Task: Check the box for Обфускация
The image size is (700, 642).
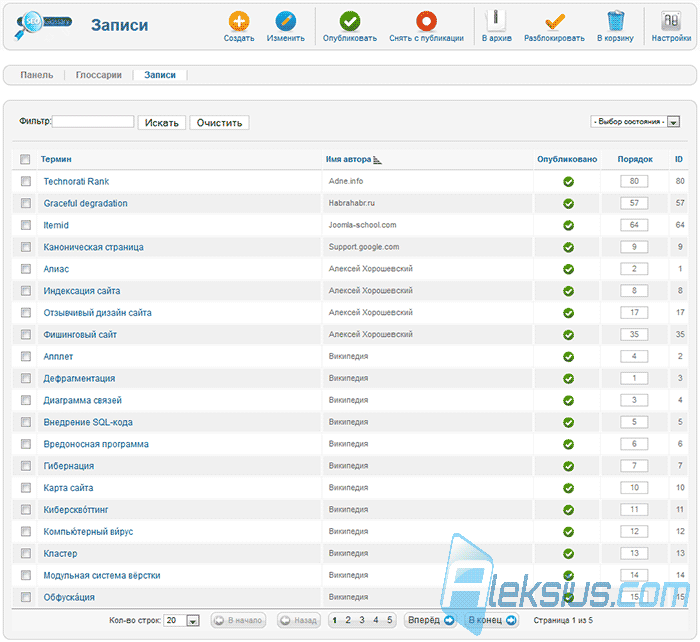Action: click(26, 597)
